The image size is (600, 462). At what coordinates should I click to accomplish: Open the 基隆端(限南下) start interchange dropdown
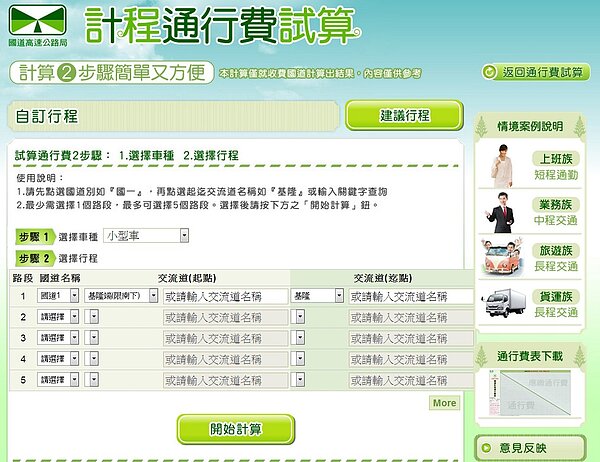[152, 296]
